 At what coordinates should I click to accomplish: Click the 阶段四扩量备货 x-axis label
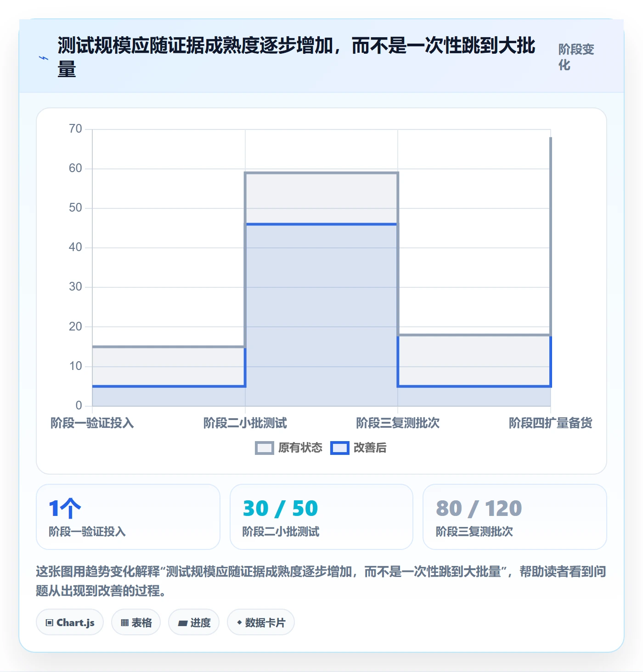pos(551,423)
